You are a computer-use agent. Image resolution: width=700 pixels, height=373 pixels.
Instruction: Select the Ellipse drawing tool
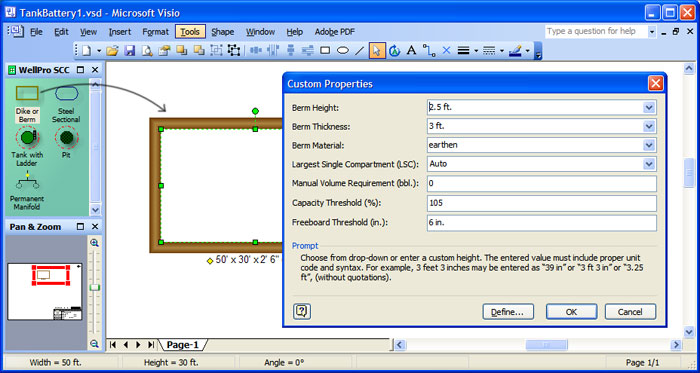(x=342, y=50)
